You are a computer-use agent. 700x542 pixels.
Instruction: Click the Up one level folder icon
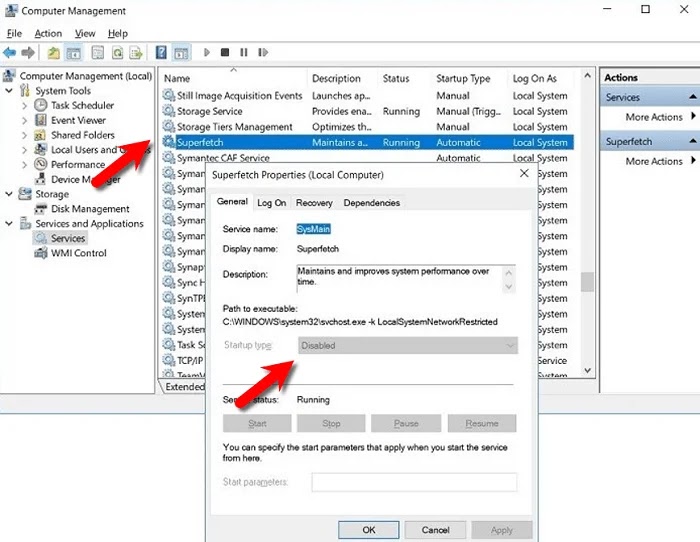coord(54,53)
